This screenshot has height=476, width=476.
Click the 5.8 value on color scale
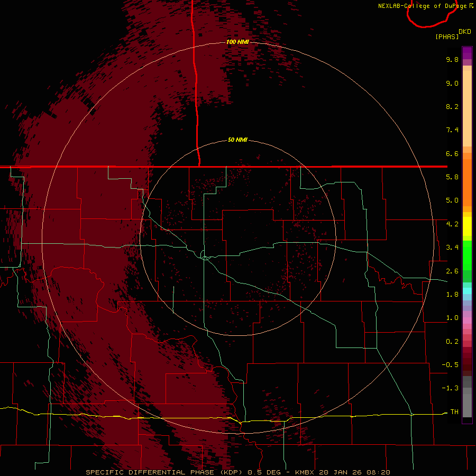pyautogui.click(x=452, y=177)
